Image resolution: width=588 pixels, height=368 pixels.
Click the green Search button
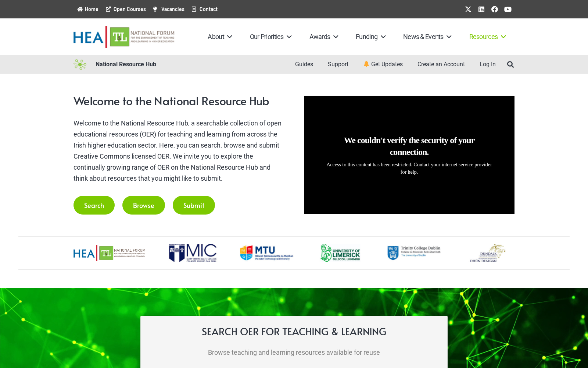pyautogui.click(x=94, y=205)
